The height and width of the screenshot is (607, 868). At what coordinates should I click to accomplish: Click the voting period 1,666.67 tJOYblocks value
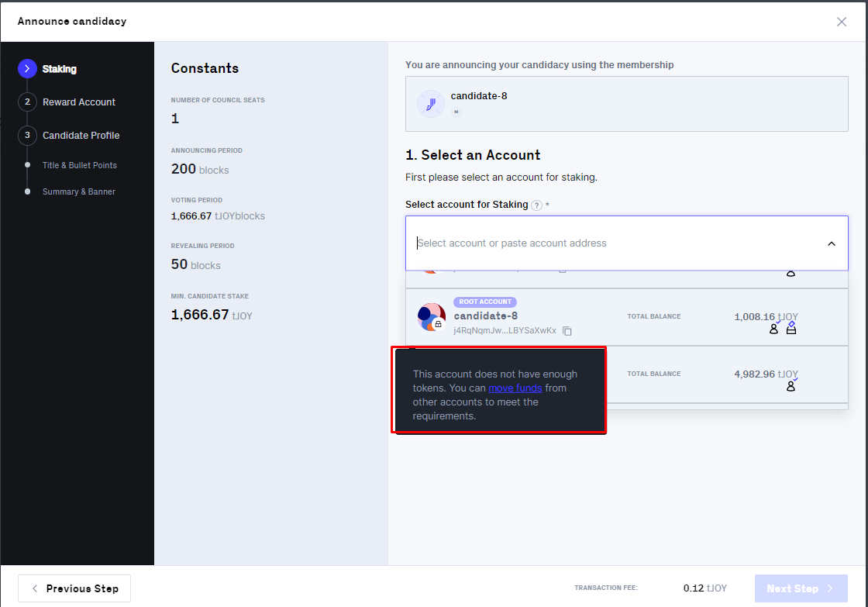point(218,216)
